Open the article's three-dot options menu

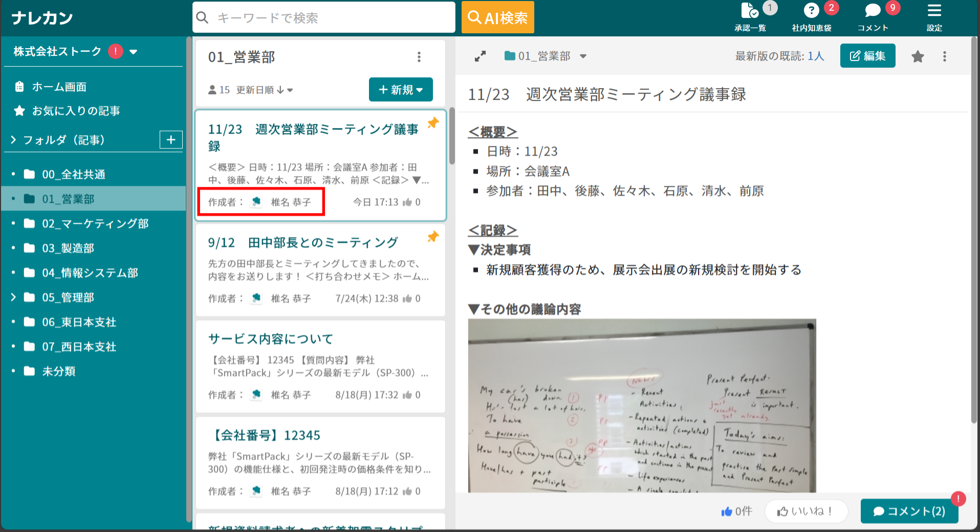[944, 56]
